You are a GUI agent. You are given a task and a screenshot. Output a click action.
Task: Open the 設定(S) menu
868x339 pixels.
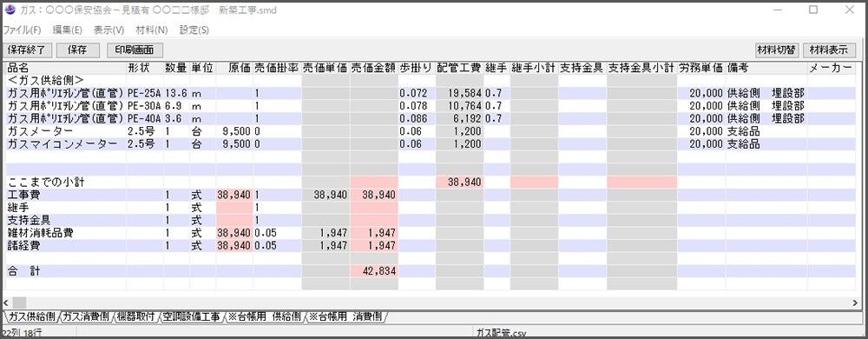194,30
